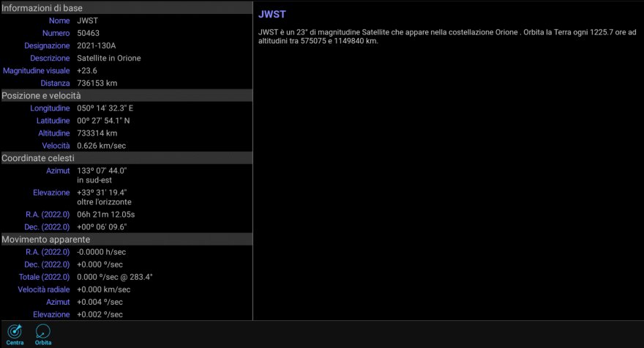Select the Designazione label
The image size is (644, 348).
(47, 45)
